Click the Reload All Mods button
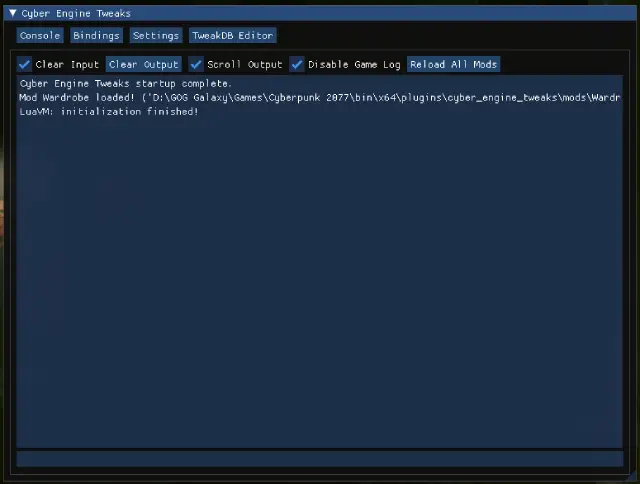Viewport: 640px width, 484px height. pos(453,64)
